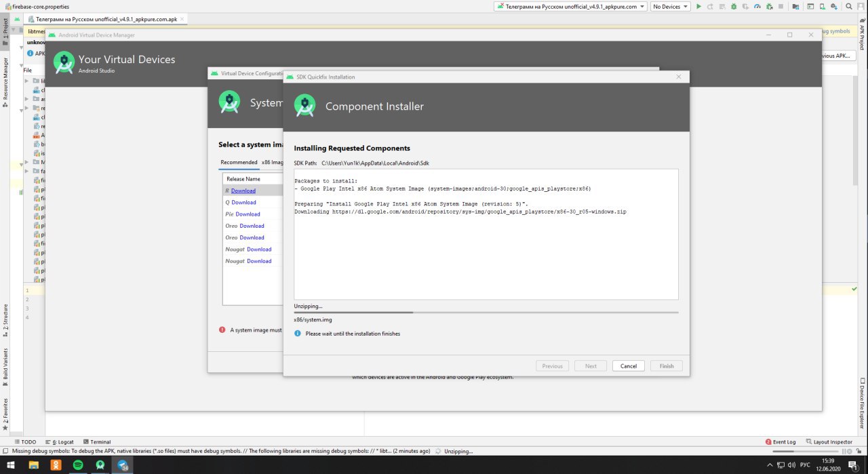Screen dimensions: 868x474
Task: Start debugging with the green bug icon
Action: click(x=734, y=6)
